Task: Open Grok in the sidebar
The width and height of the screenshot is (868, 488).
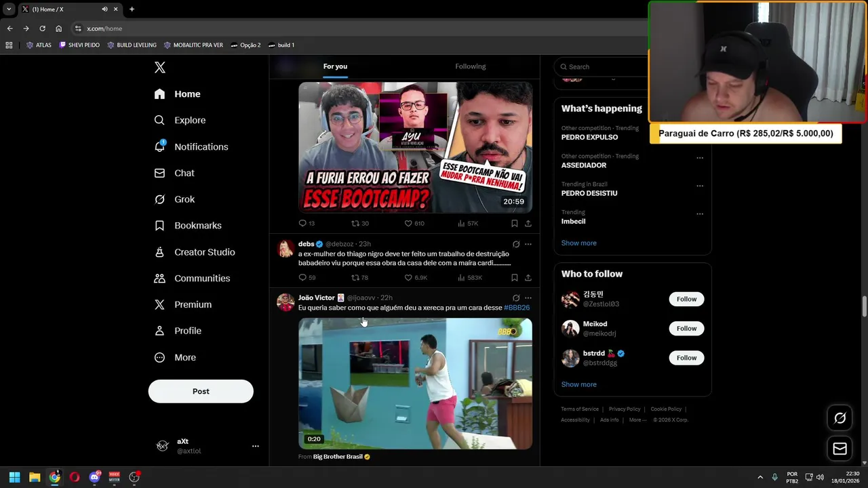Action: click(174, 199)
